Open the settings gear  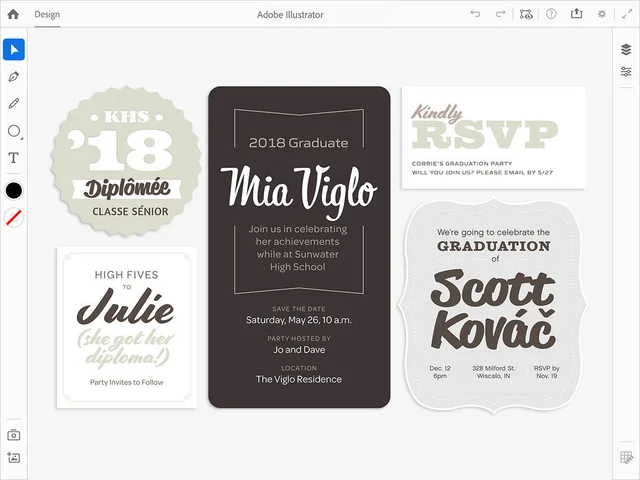(x=601, y=14)
